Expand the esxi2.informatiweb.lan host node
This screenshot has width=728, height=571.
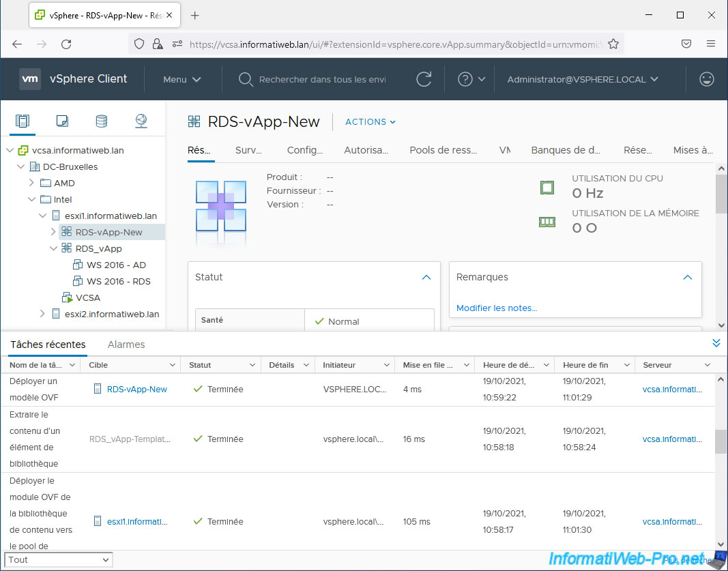point(42,314)
